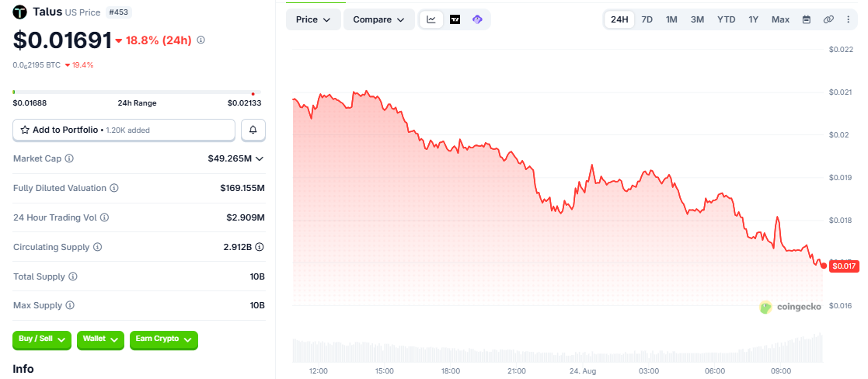The height and width of the screenshot is (379, 868).
Task: Switch to TradingView chart icon
Action: 455,19
